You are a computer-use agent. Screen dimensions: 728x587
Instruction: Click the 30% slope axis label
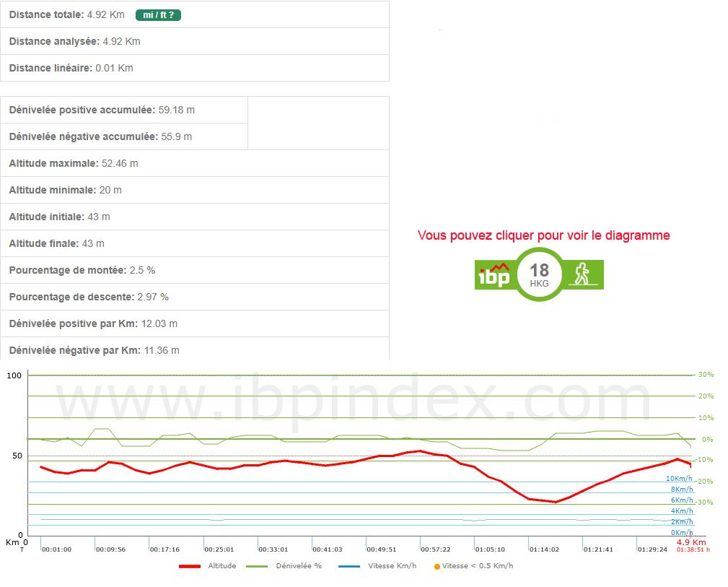point(705,375)
